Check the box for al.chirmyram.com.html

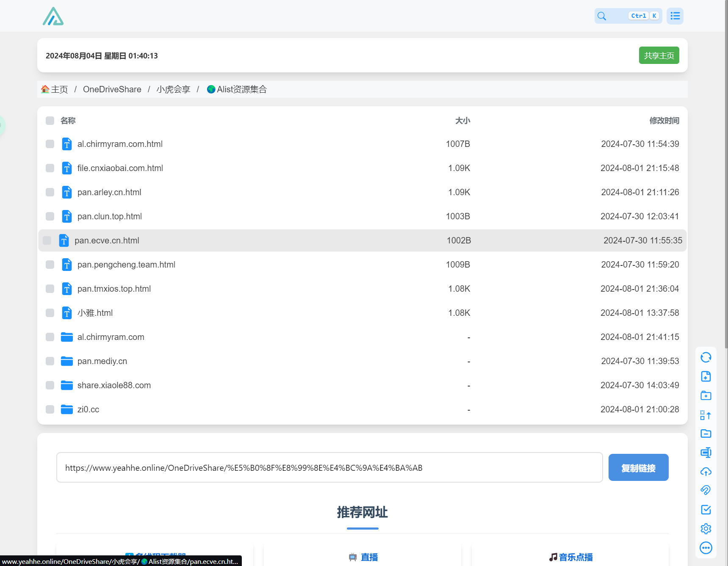coord(50,144)
